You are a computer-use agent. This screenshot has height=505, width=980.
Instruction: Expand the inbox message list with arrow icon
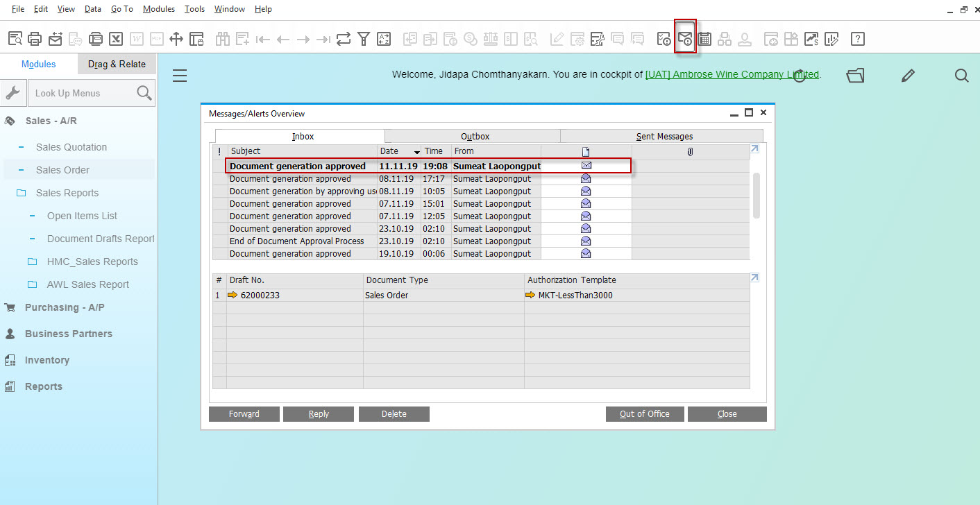click(x=754, y=149)
